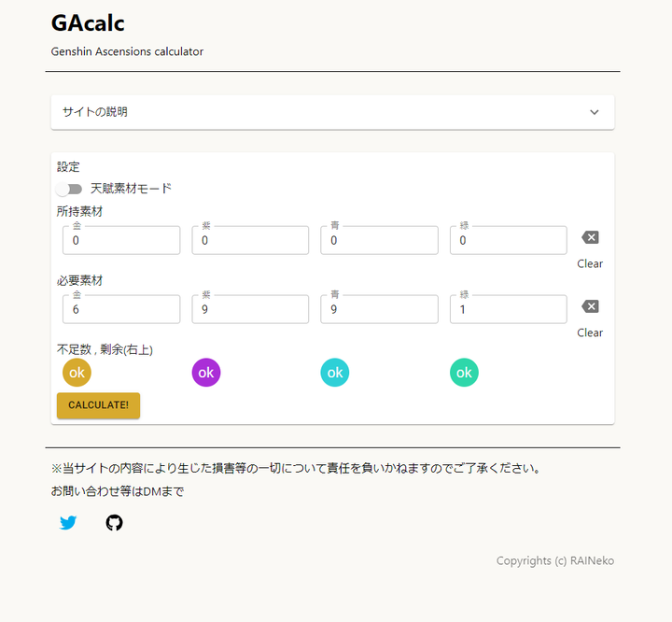Focus the owned 紫 material field
The image size is (672, 622).
(x=250, y=241)
